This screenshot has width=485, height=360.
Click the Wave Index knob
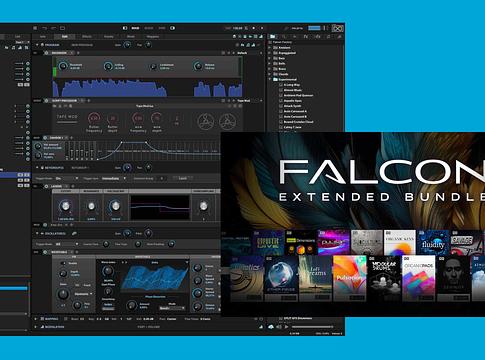pyautogui.click(x=108, y=271)
